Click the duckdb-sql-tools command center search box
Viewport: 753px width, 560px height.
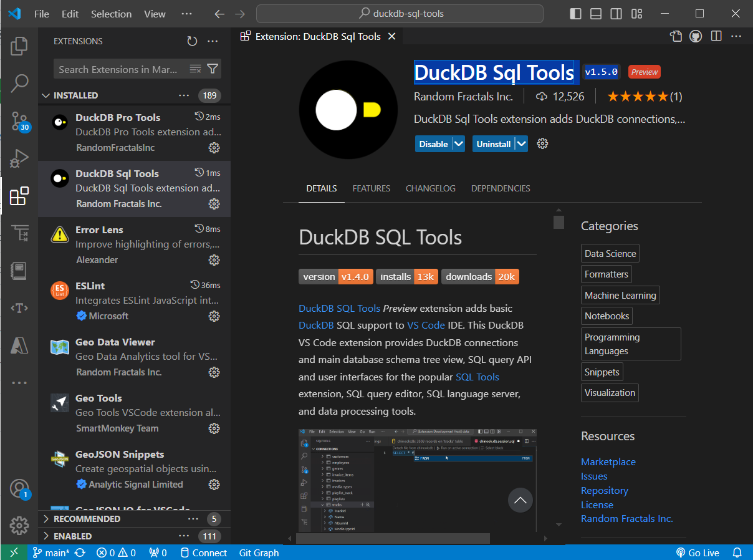[x=400, y=14]
